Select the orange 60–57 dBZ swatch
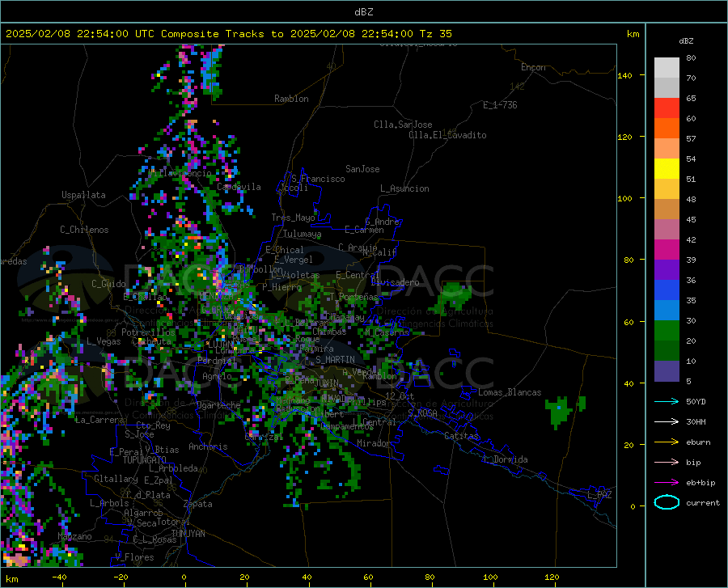Viewport: 728px width, 588px height. (x=667, y=129)
